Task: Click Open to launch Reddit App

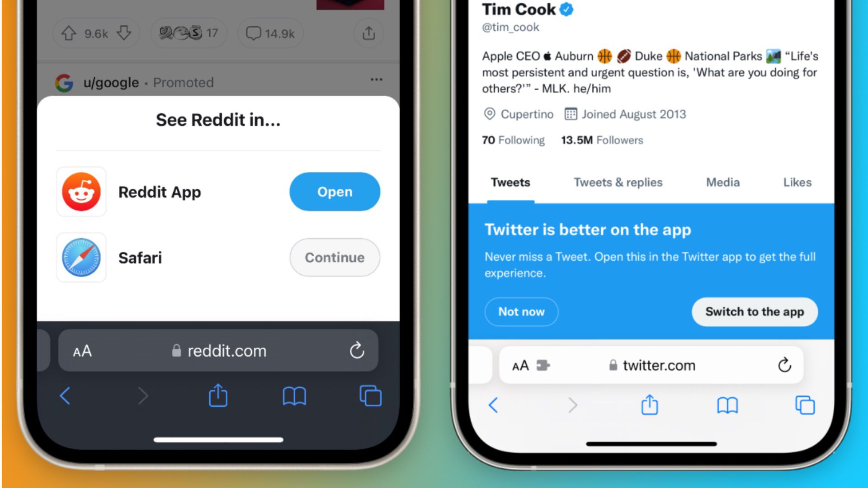Action: 335,192
